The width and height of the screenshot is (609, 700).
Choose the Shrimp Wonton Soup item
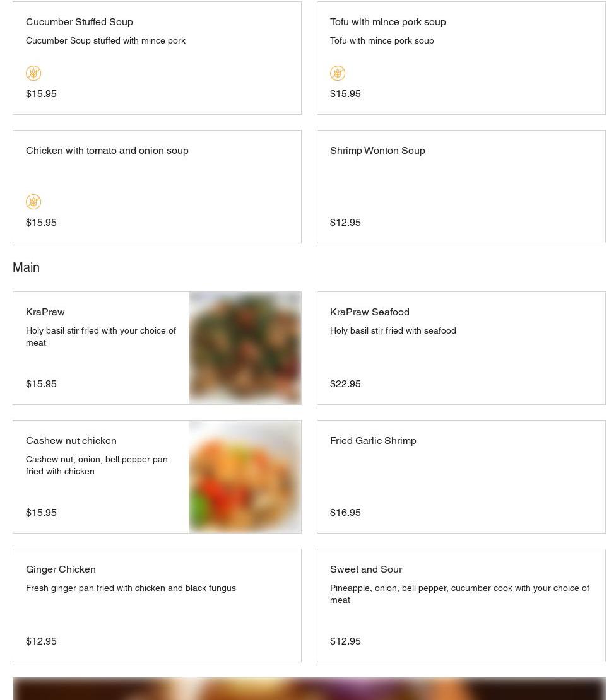coord(377,150)
